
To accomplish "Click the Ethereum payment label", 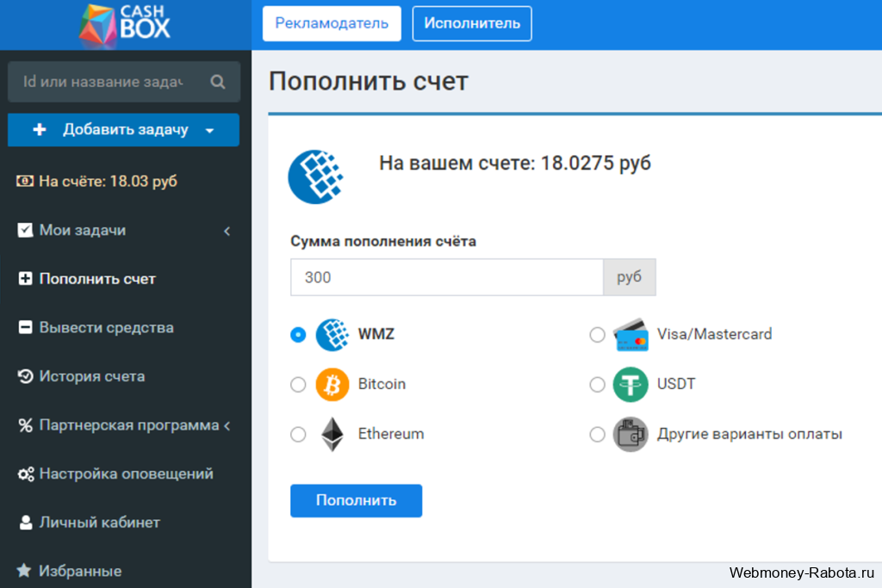I will click(x=391, y=434).
